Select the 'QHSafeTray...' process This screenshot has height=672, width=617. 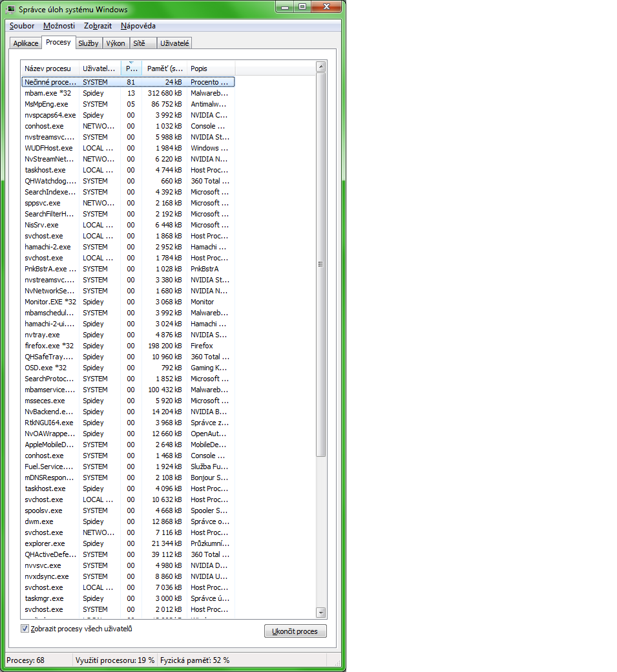coord(128,357)
